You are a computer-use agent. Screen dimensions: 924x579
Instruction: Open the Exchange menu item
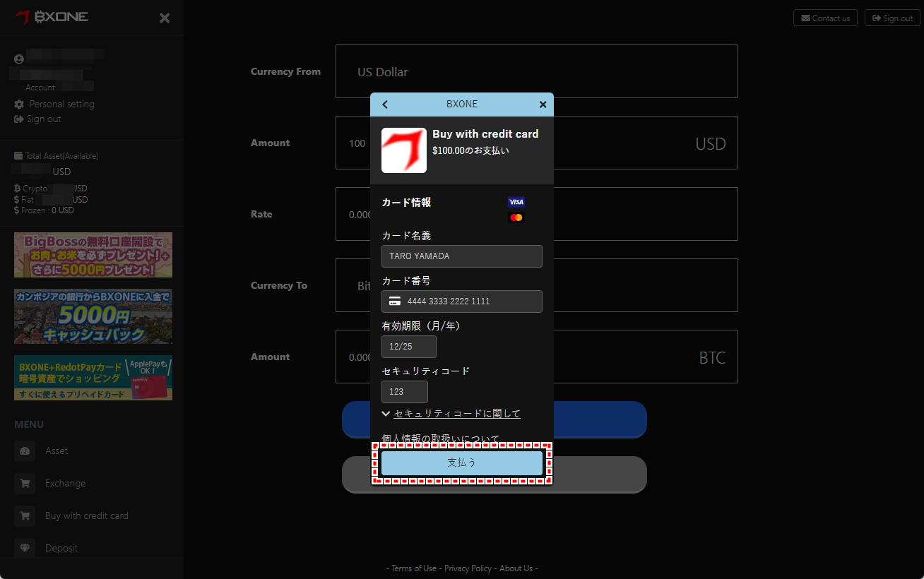tap(65, 484)
